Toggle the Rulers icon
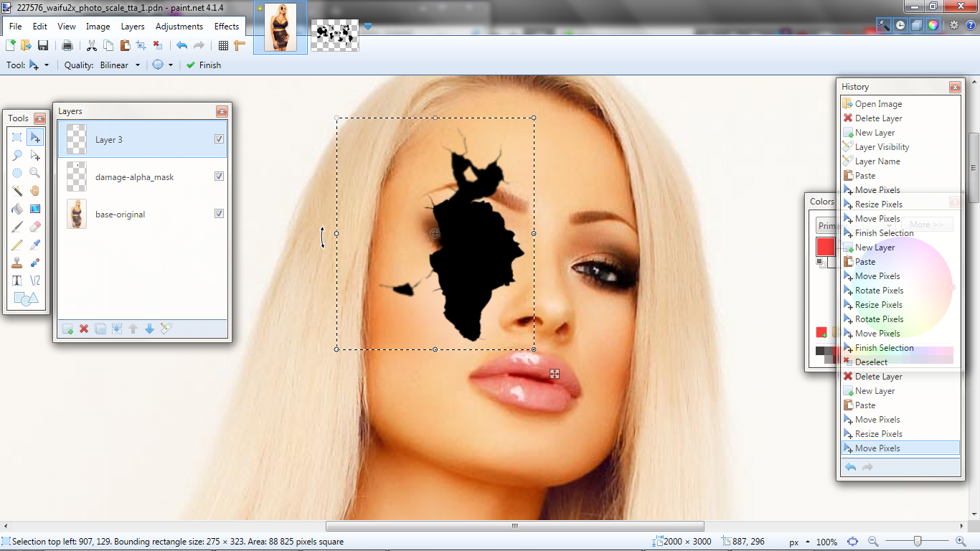The image size is (980, 551). pos(240,45)
